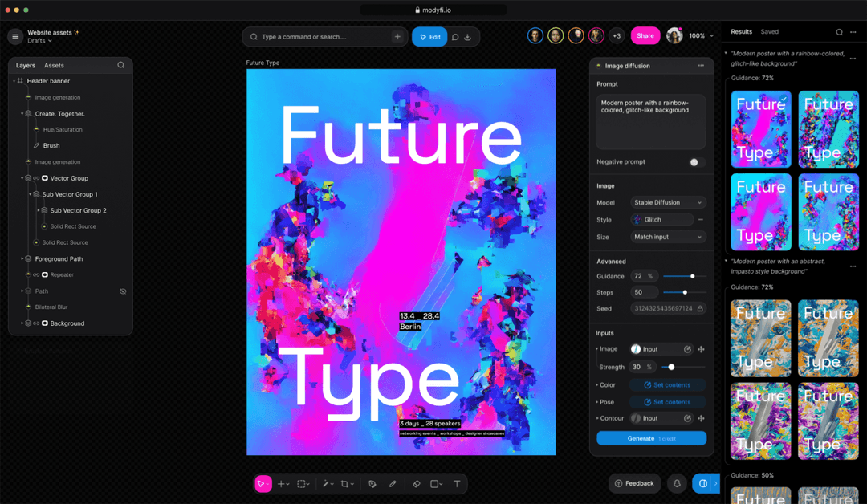Expand the Foreground Path layer group

coord(22,259)
